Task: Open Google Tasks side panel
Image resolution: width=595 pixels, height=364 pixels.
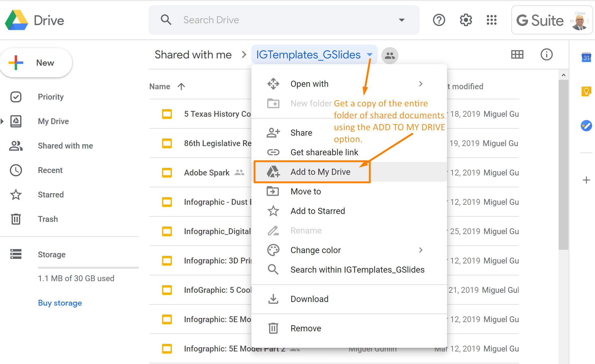Action: (x=586, y=126)
